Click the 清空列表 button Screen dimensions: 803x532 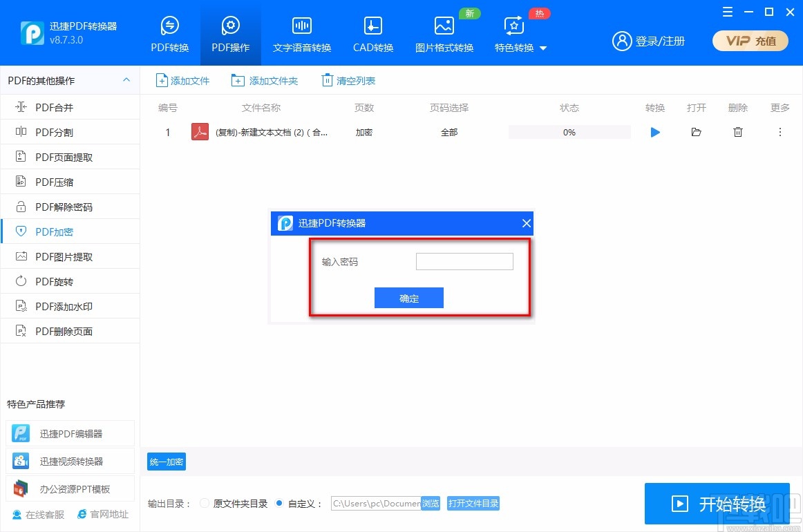pyautogui.click(x=348, y=80)
